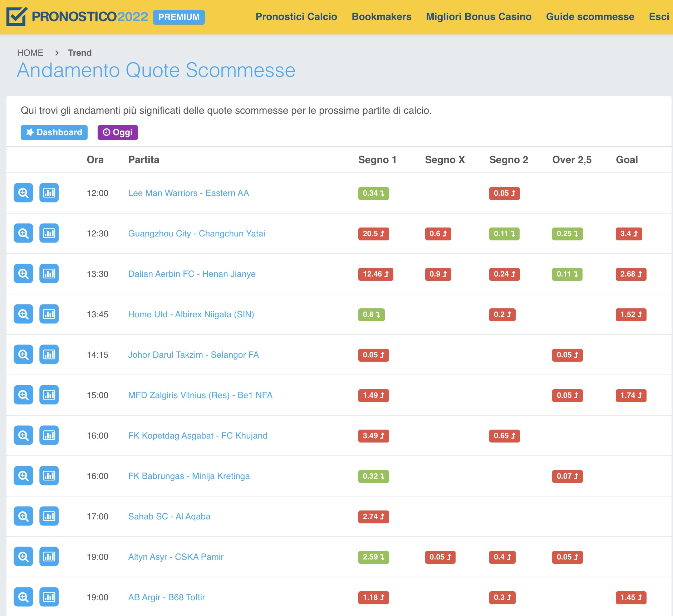Viewport: 673px width, 616px height.
Task: Click chart icon for Guangzhou City row
Action: [x=49, y=233]
